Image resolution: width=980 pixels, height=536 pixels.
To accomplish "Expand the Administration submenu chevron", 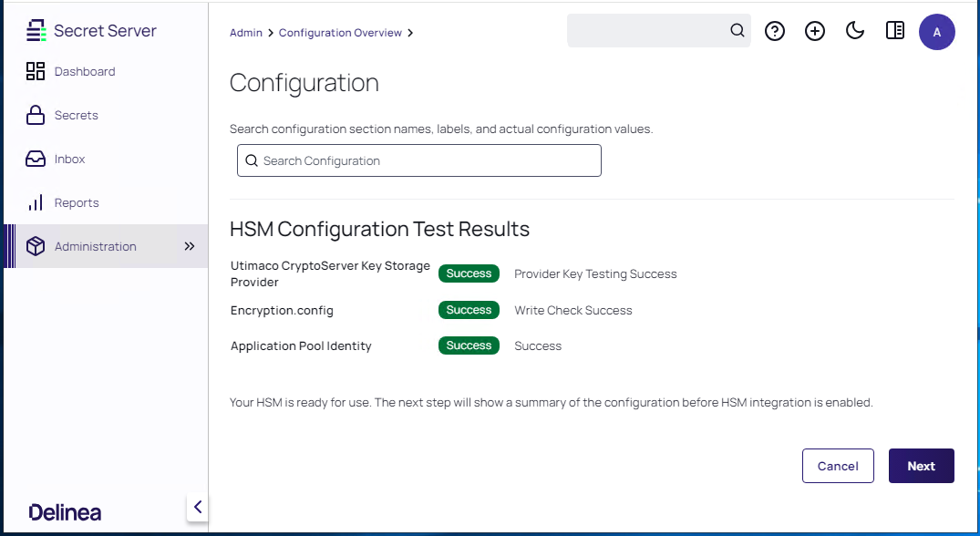I will pyautogui.click(x=189, y=246).
